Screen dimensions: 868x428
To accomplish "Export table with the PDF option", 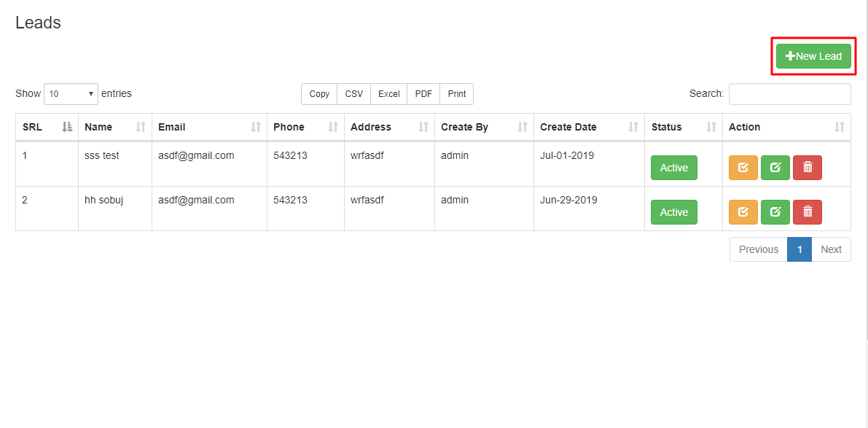I will pyautogui.click(x=423, y=93).
